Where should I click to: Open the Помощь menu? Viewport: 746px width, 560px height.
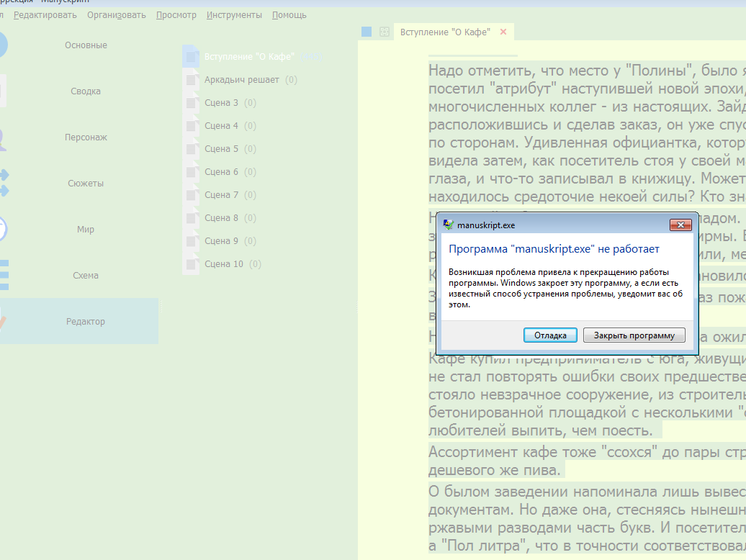pyautogui.click(x=289, y=15)
